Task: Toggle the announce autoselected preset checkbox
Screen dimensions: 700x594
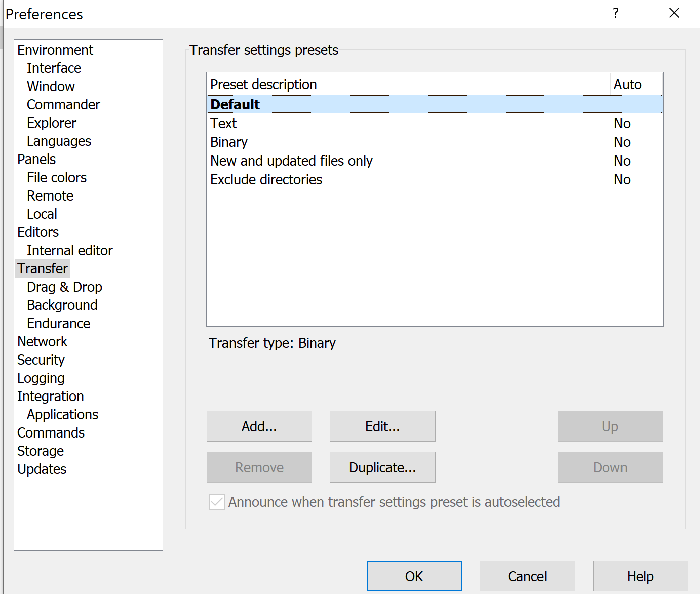Action: click(217, 502)
